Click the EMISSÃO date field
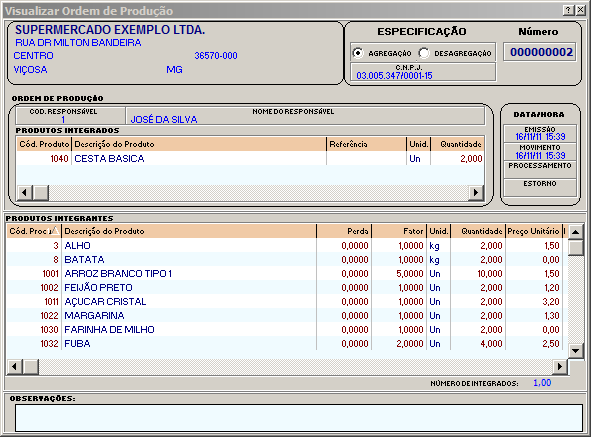 [540, 133]
